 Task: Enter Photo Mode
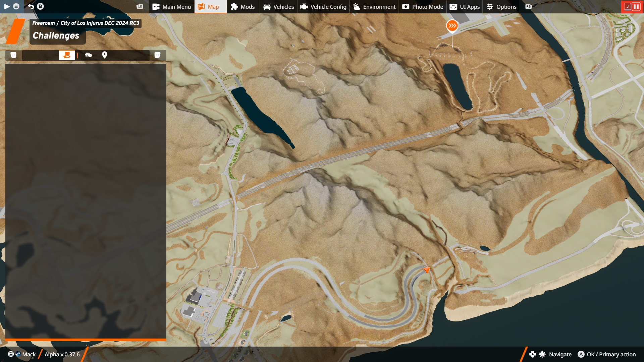pos(423,7)
